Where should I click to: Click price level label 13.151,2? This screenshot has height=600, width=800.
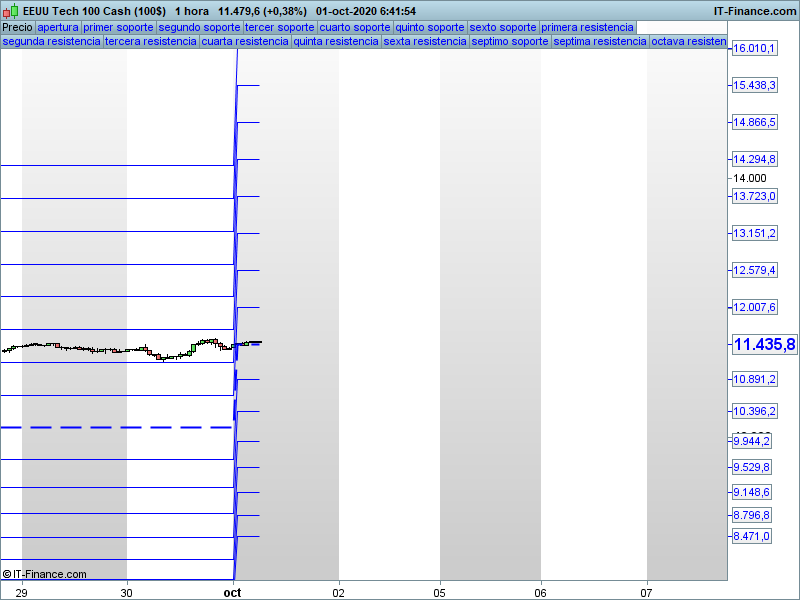click(755, 233)
